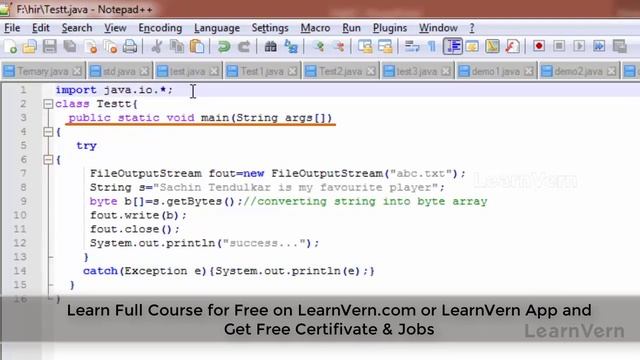Click the word 'getBytes' on line 9
640x360 pixels.
click(194, 202)
